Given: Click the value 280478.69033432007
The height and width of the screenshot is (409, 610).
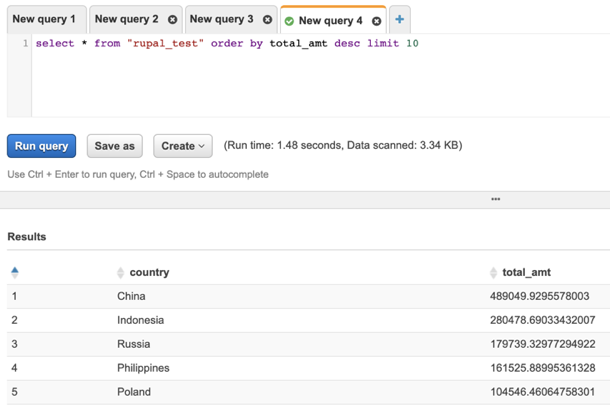Looking at the screenshot, I should tap(543, 320).
